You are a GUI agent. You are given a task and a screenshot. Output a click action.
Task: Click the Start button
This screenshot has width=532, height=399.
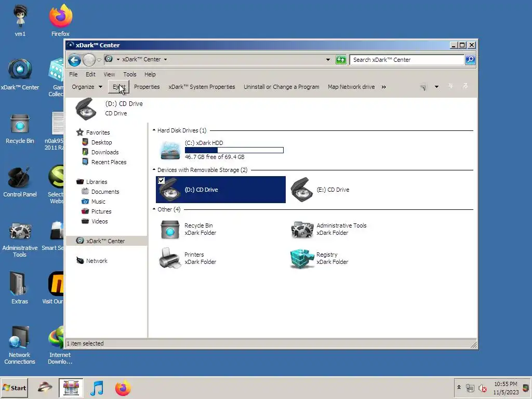point(14,388)
